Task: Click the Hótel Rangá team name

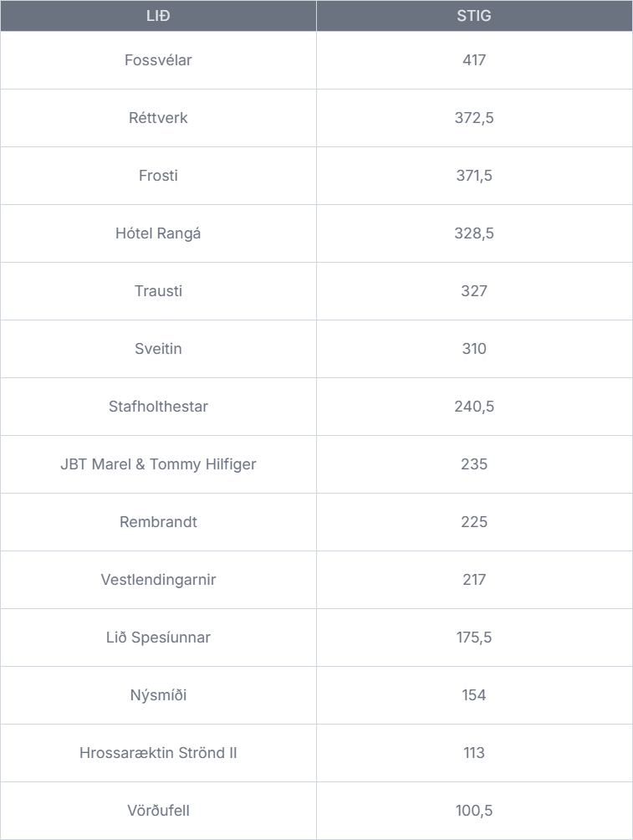Action: (x=158, y=233)
